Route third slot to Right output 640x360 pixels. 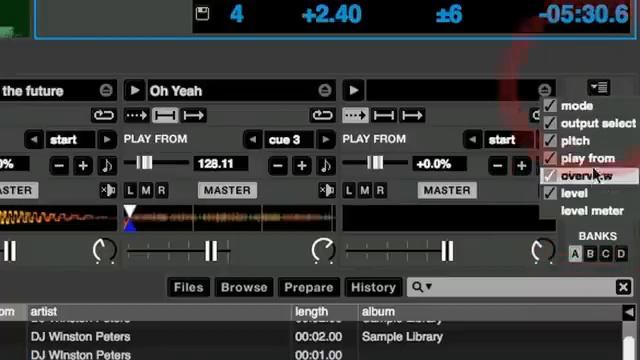(380, 191)
